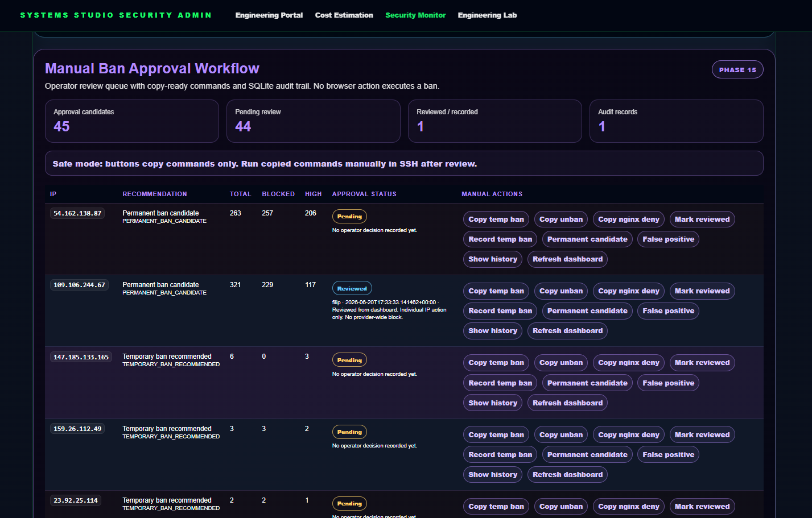Copy unban for 54.162.138.87
This screenshot has height=518, width=812.
pyautogui.click(x=561, y=219)
